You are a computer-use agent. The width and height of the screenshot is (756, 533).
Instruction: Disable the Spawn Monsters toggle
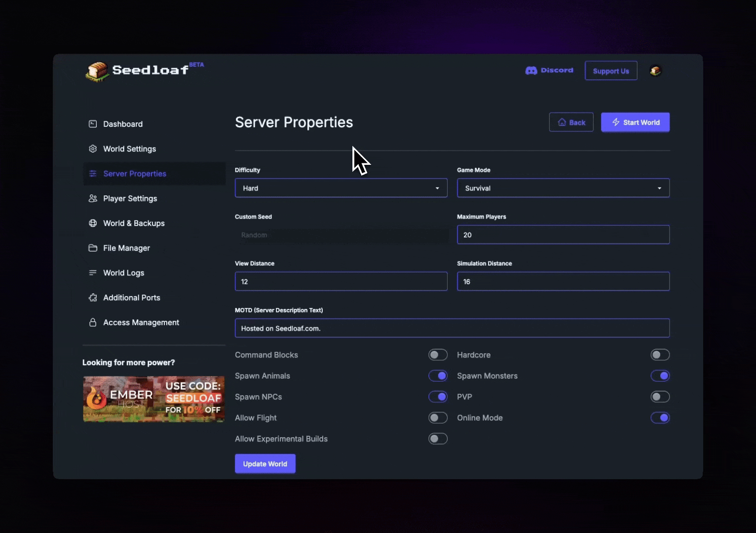(660, 376)
